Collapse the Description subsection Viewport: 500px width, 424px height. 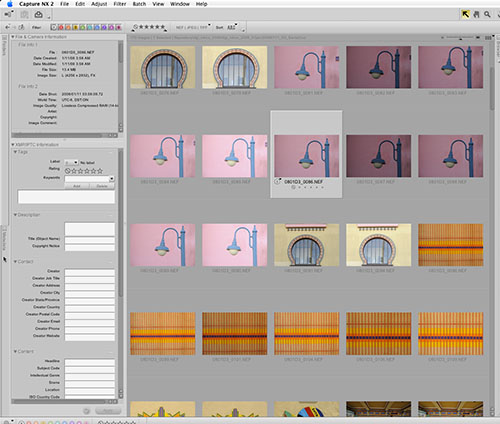[x=15, y=215]
